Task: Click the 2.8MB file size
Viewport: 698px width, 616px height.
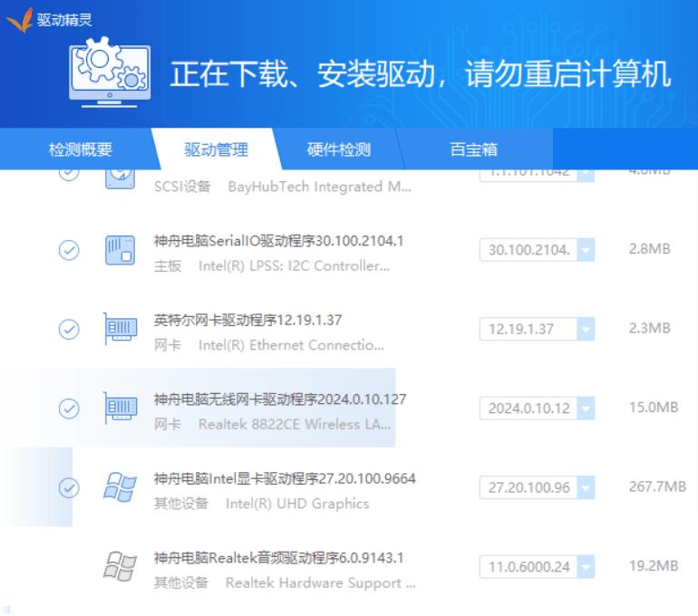Action: tap(649, 249)
